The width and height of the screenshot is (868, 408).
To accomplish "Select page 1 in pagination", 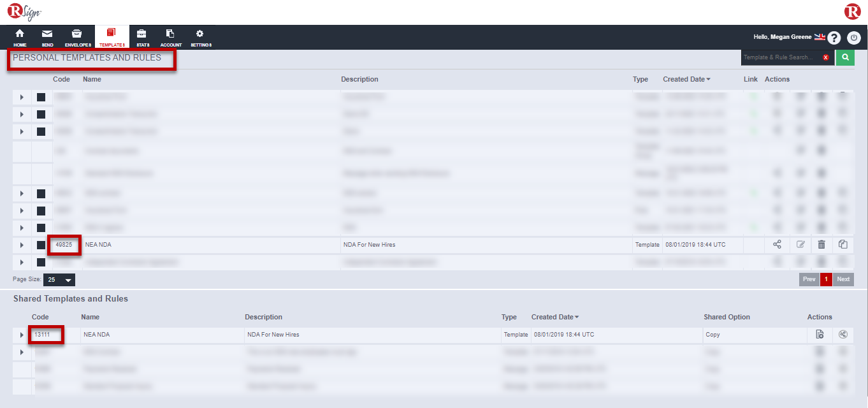I will (x=826, y=279).
